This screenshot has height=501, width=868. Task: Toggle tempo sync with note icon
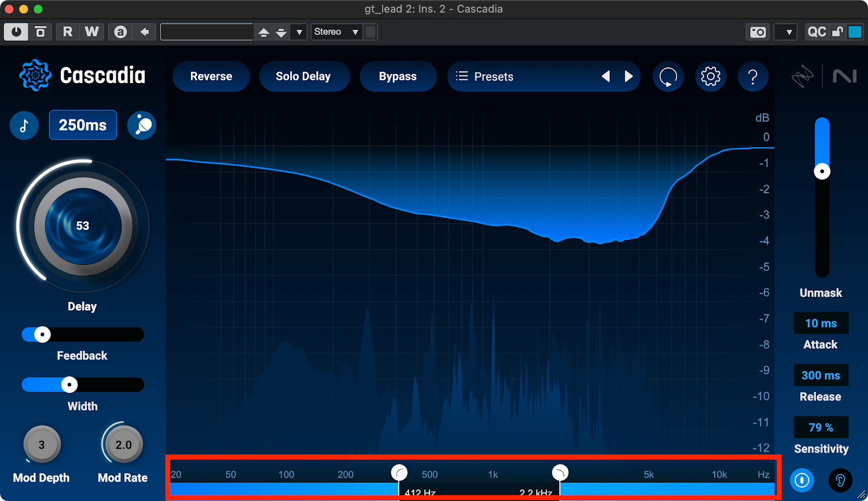point(24,125)
